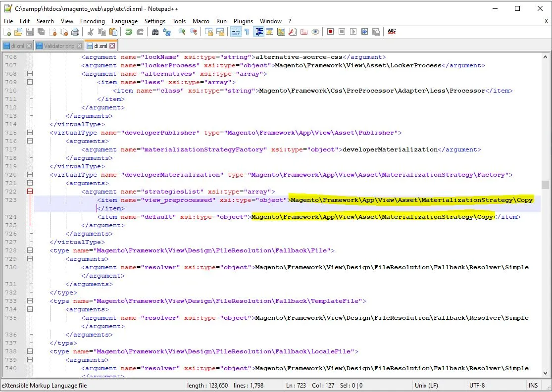552x392 pixels.
Task: Click the Copy icon in toolbar
Action: (102, 32)
